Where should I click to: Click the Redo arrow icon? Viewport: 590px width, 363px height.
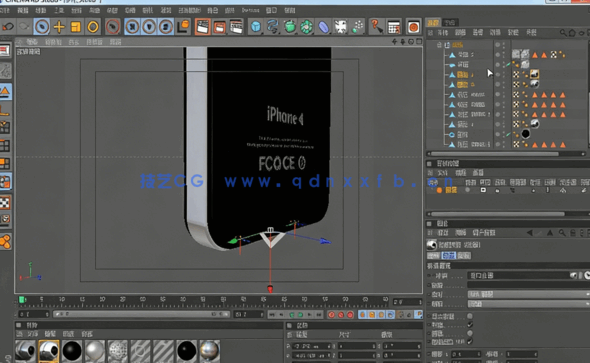click(x=24, y=27)
